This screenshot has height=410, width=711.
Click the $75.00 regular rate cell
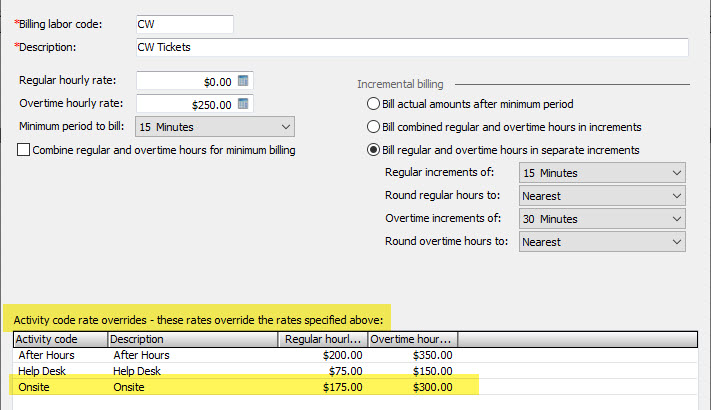[x=346, y=371]
